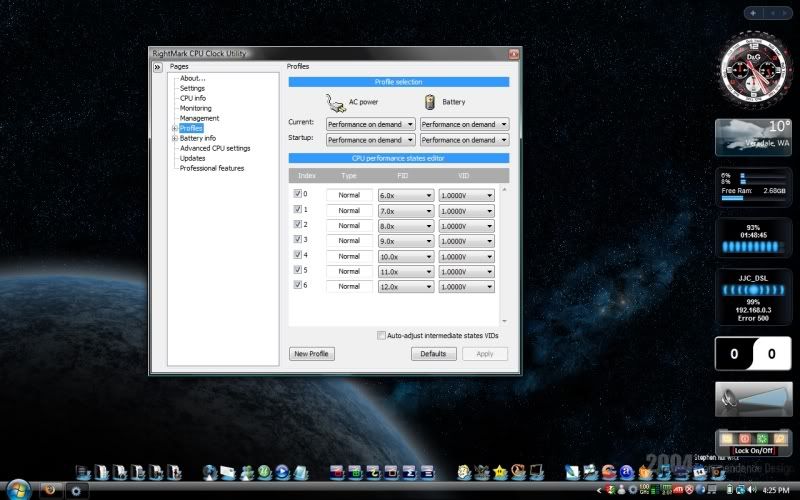Open the 6.0x FID dropdown

[x=406, y=195]
